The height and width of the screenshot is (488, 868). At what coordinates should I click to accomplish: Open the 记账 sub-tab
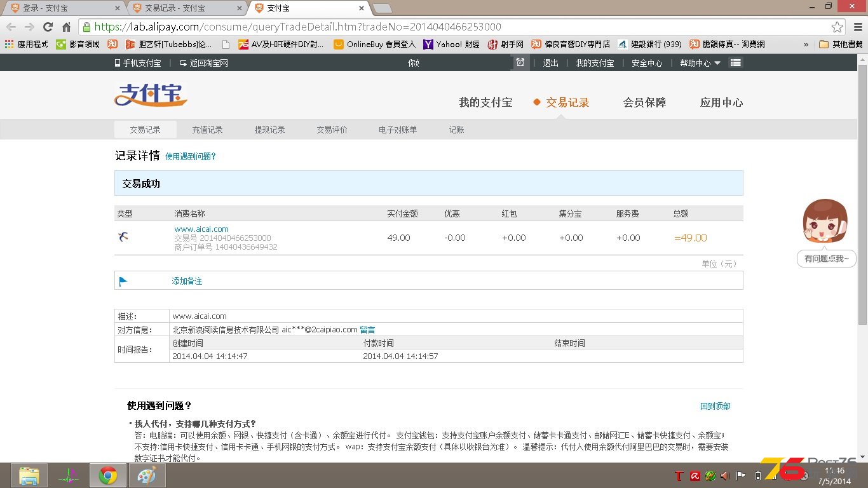(456, 130)
